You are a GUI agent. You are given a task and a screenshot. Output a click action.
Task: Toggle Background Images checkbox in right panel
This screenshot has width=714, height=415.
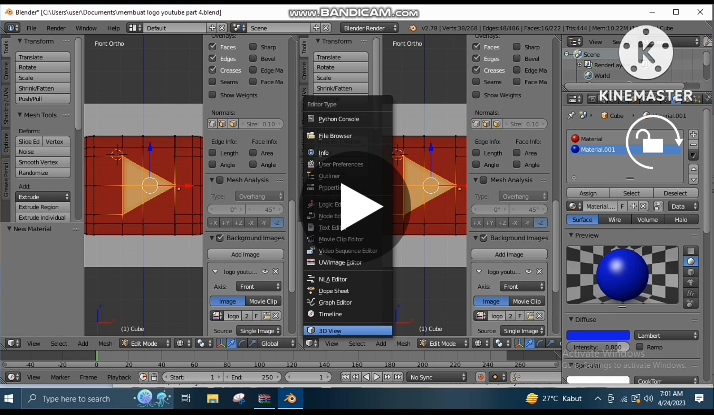[x=484, y=238]
